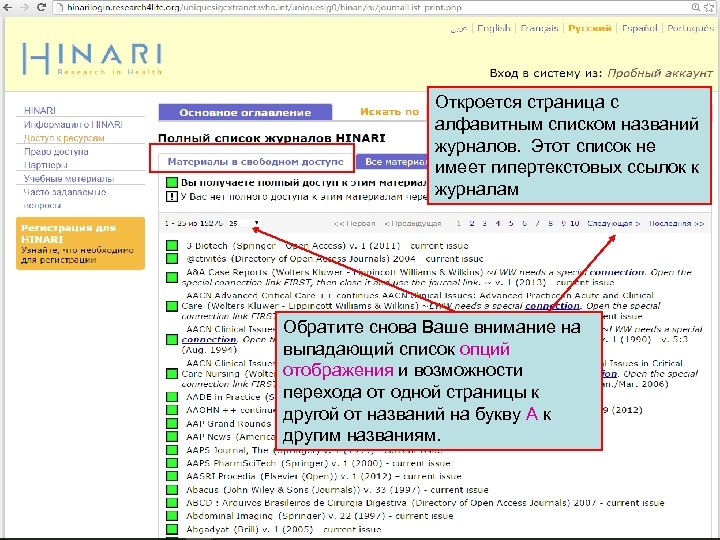The image size is (720, 540).
Task: Click green square beside AAP News
Action: pos(172,437)
